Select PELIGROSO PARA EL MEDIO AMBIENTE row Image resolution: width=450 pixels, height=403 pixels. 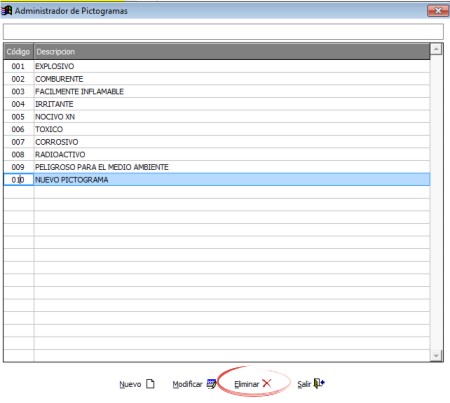pyautogui.click(x=217, y=167)
